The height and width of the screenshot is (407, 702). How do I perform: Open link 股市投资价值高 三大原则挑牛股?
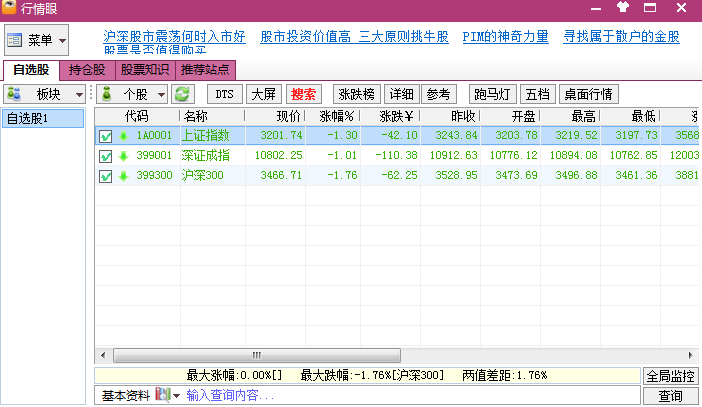(x=354, y=36)
